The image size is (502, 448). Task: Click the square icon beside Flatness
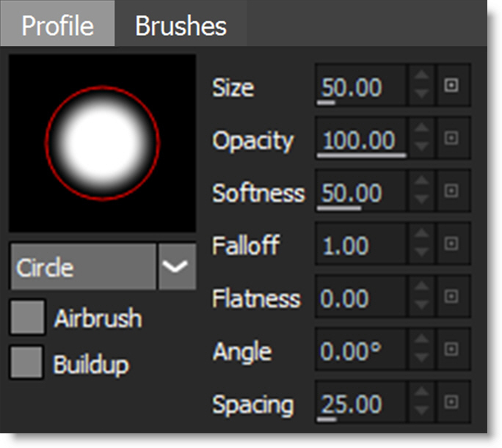[x=451, y=297]
